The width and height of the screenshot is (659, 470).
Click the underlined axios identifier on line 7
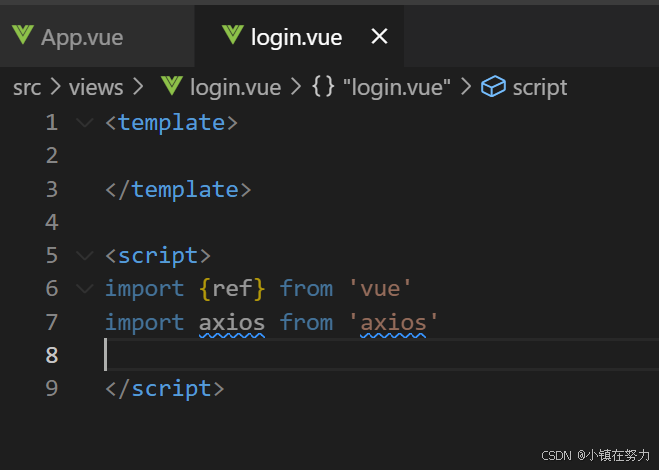point(232,322)
